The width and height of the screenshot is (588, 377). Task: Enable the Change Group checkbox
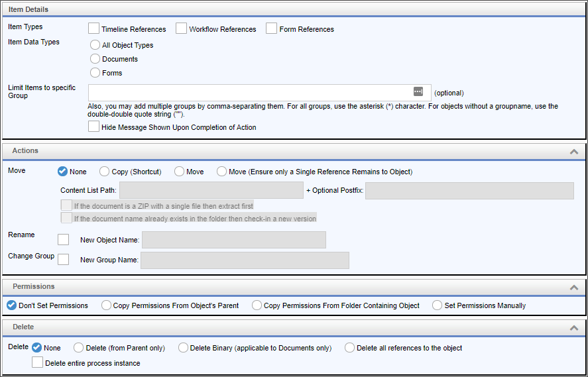64,260
